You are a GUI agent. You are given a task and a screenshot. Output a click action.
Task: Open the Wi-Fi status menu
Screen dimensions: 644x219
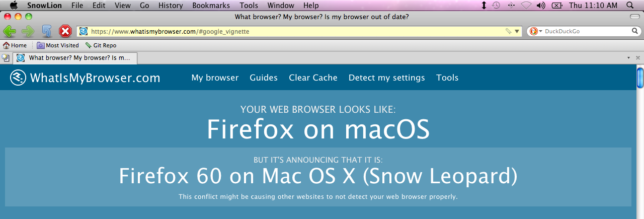point(526,6)
